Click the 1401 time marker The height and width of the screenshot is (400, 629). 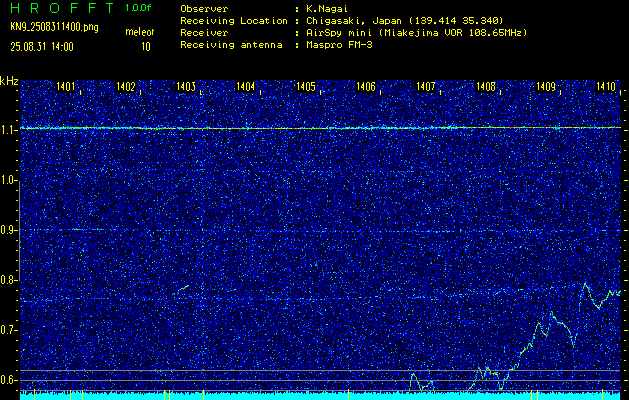[x=65, y=86]
